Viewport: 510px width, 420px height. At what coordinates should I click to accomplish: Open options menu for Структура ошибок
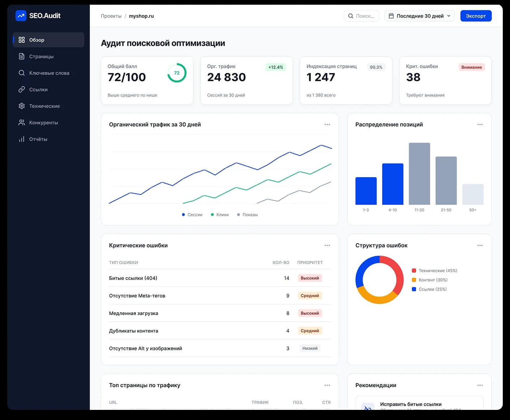(x=480, y=245)
